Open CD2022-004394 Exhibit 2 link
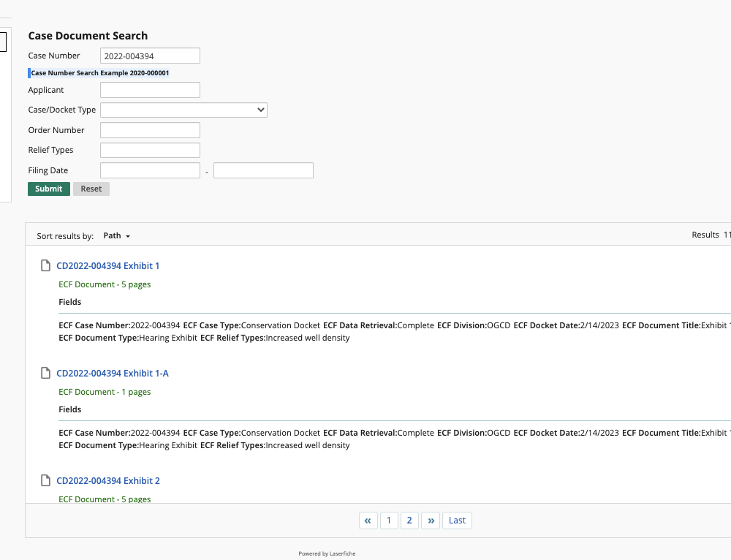The image size is (731, 560). coord(108,481)
